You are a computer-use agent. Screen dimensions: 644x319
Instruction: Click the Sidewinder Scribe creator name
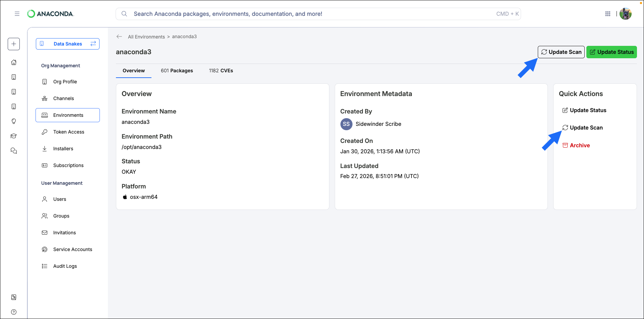[378, 124]
